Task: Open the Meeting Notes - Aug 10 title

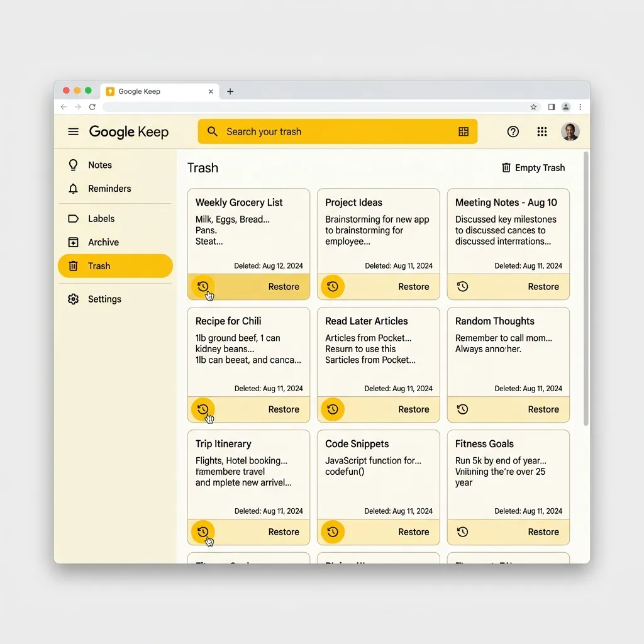Action: pos(506,203)
